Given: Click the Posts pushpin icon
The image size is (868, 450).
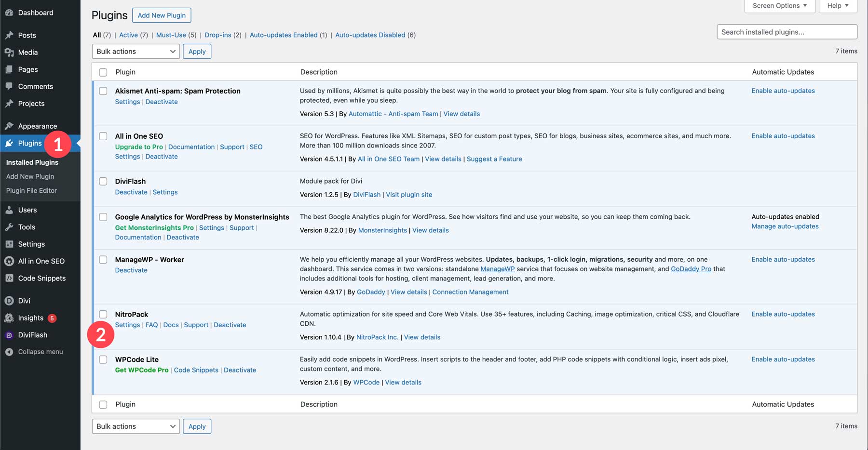Looking at the screenshot, I should click(9, 35).
